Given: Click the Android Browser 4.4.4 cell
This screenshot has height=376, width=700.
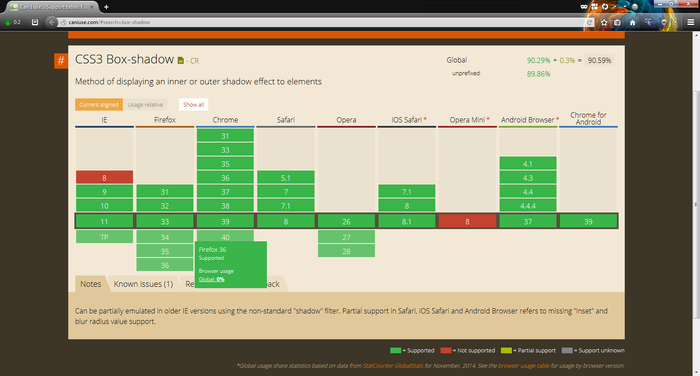Looking at the screenshot, I should point(528,205).
